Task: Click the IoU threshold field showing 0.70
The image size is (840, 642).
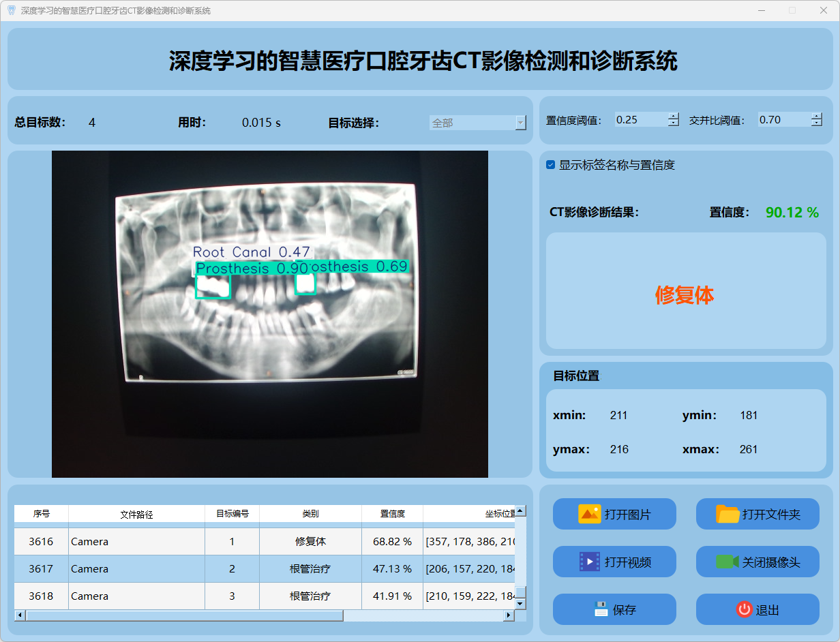Action: [x=783, y=120]
